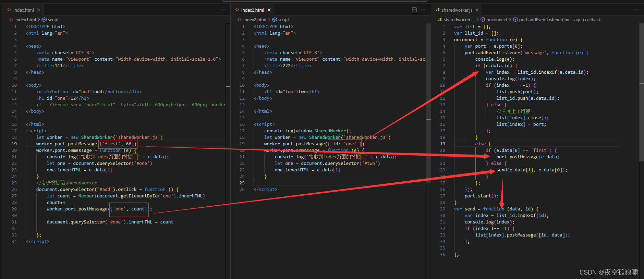Image resolution: width=644 pixels, height=279 pixels.
Task: Click the HTML file icon on index2.html tab
Action: (237, 10)
